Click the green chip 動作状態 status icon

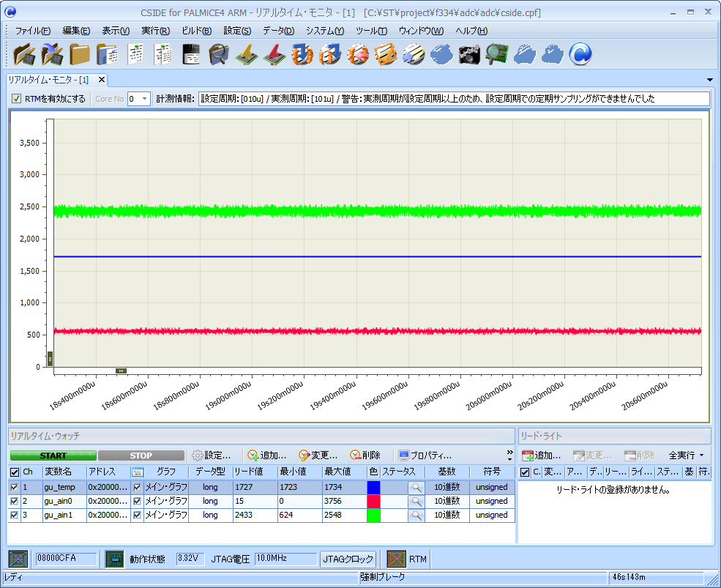coord(114,559)
